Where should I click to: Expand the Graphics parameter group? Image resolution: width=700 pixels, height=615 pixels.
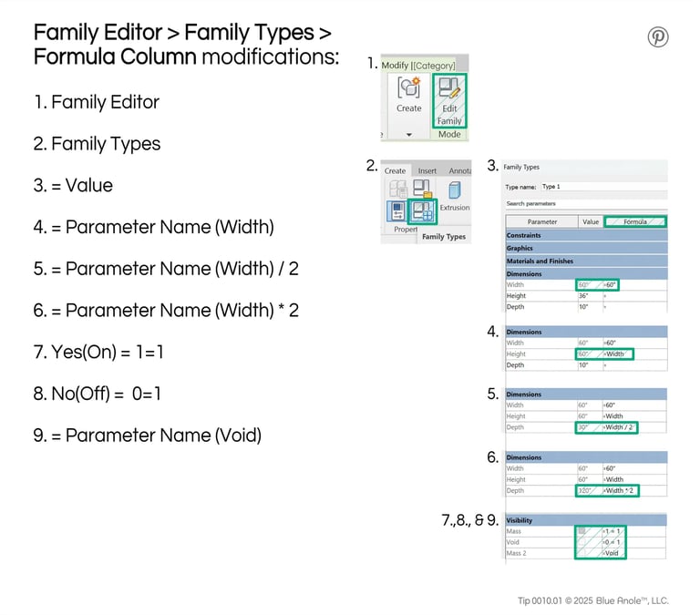[586, 248]
